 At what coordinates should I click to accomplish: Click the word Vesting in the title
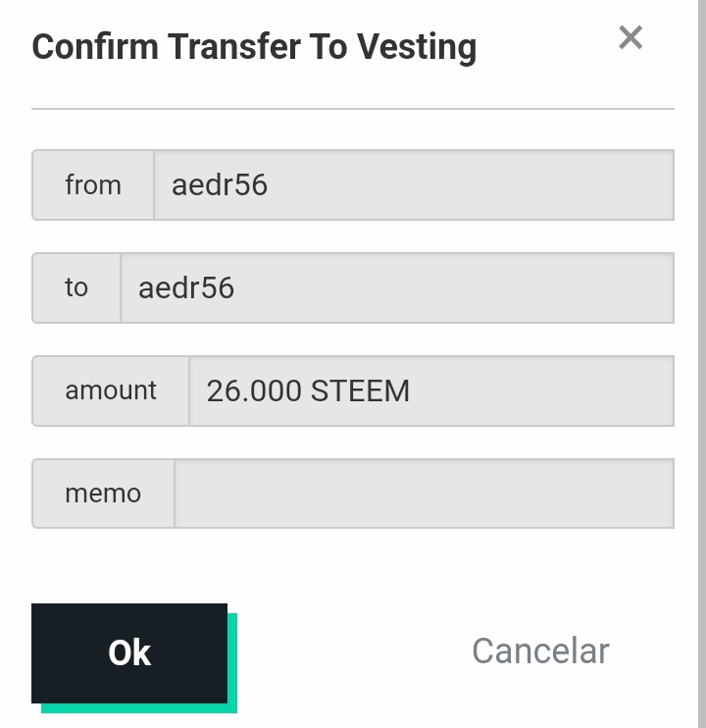(x=417, y=46)
